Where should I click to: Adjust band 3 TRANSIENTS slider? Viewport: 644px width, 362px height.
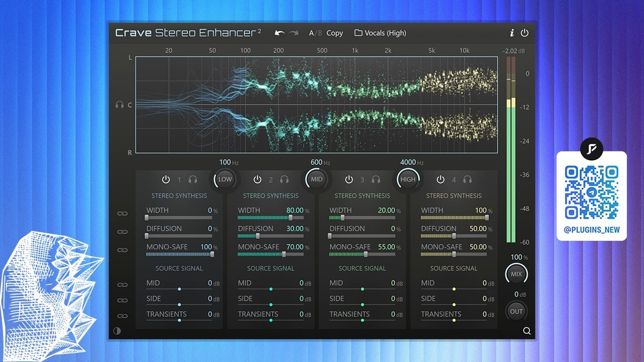tap(362, 320)
